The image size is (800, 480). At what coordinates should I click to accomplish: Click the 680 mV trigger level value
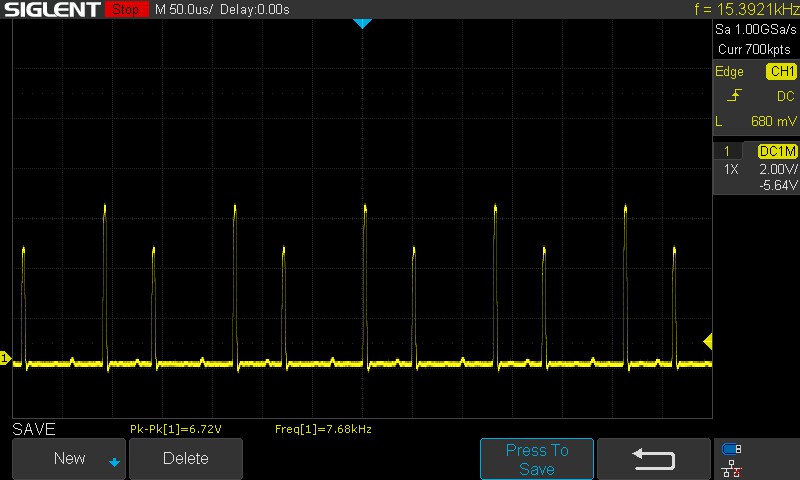tap(773, 121)
